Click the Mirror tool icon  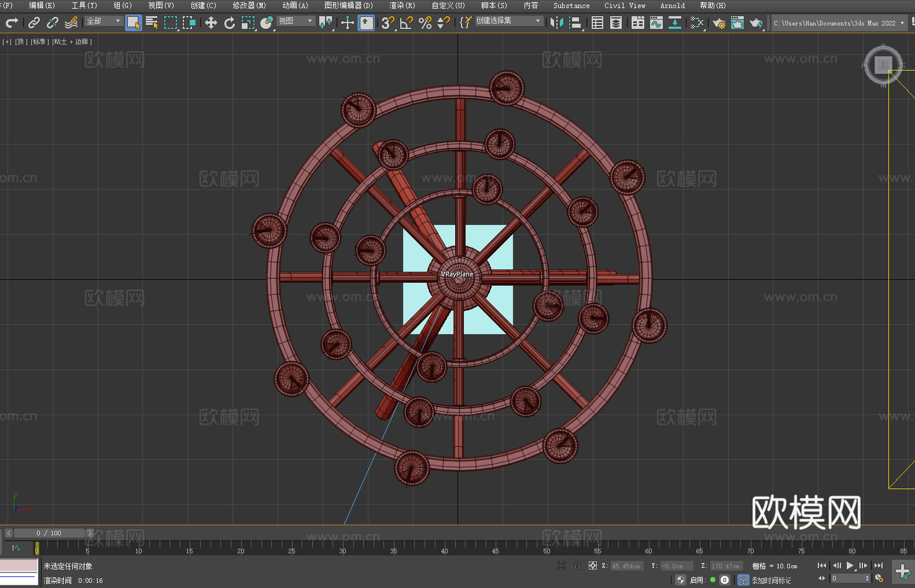[x=557, y=23]
